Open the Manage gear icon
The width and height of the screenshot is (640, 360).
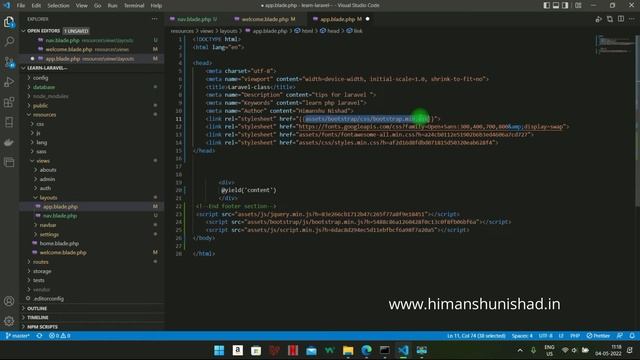tap(9, 321)
